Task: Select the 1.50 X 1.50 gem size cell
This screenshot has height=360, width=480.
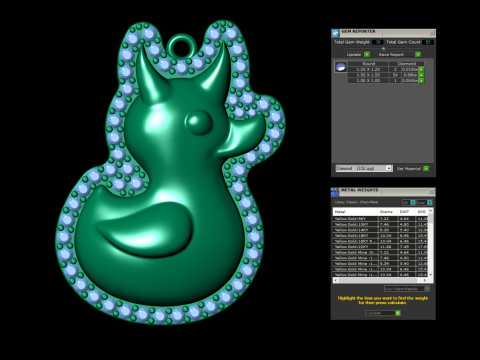Action: 368,75
